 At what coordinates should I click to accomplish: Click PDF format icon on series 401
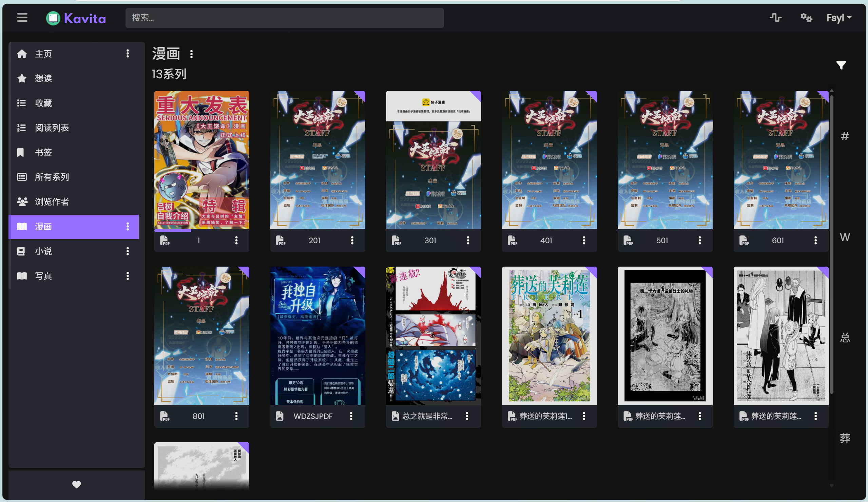(512, 240)
